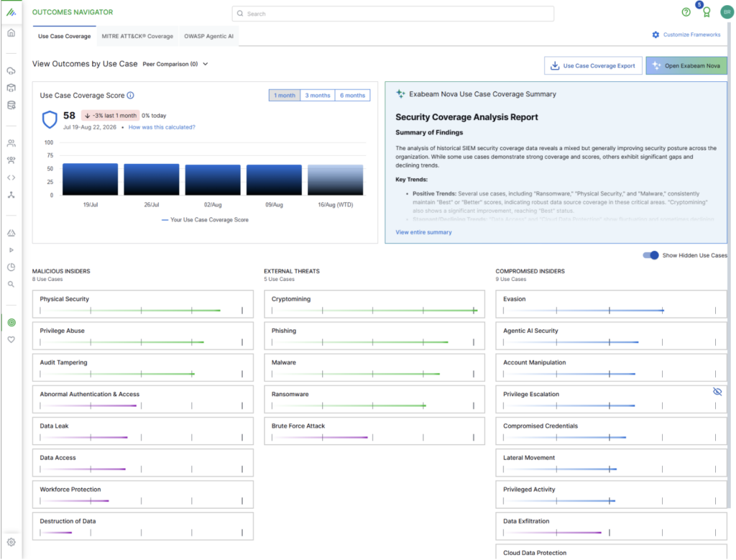The width and height of the screenshot is (736, 560).
Task: Click the 16/Aug (WTD) chart bar
Action: (335, 180)
